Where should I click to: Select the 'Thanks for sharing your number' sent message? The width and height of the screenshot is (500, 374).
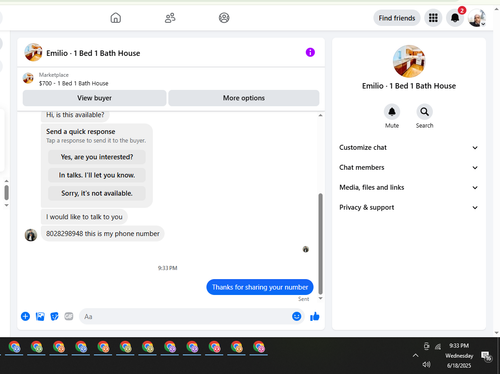pyautogui.click(x=260, y=287)
